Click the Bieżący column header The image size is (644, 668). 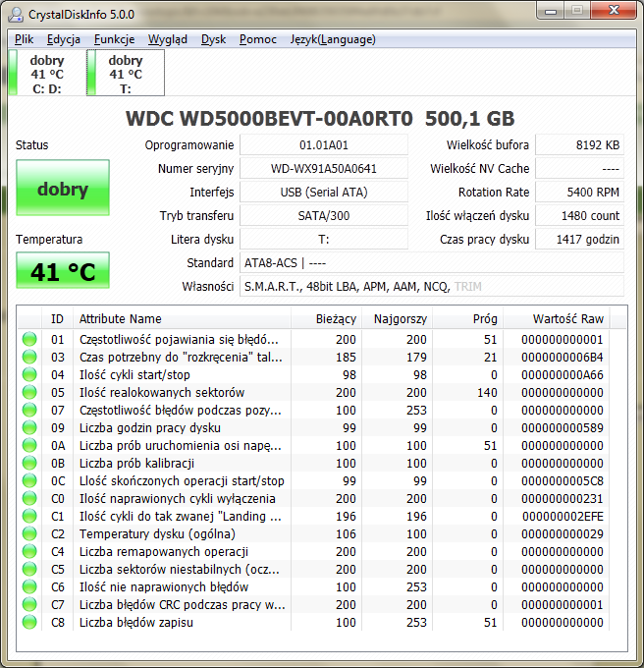pyautogui.click(x=327, y=318)
